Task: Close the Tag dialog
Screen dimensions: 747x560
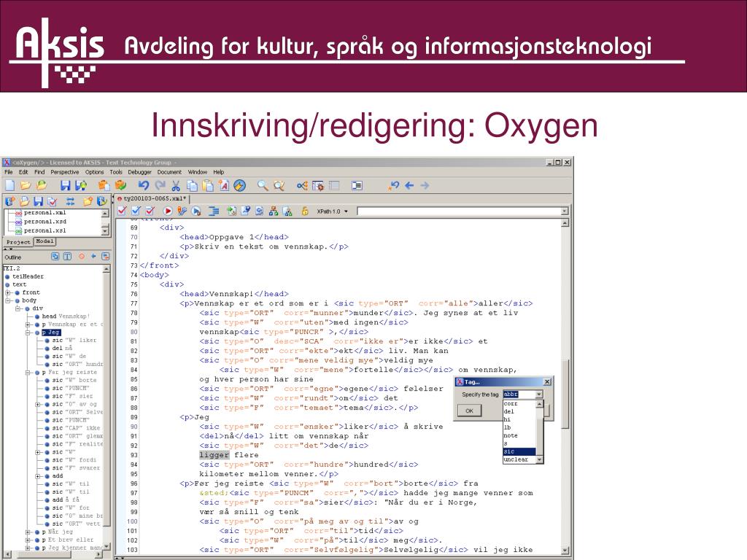Action: tap(547, 382)
